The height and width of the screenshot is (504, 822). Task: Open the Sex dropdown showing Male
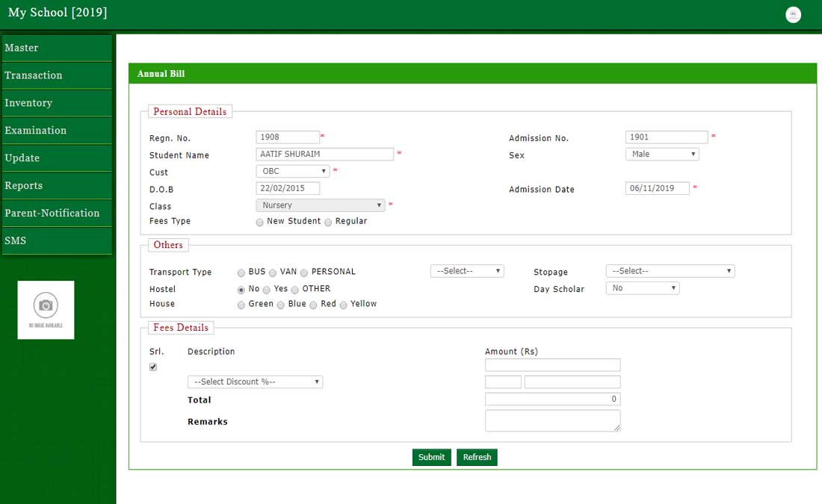click(x=661, y=155)
